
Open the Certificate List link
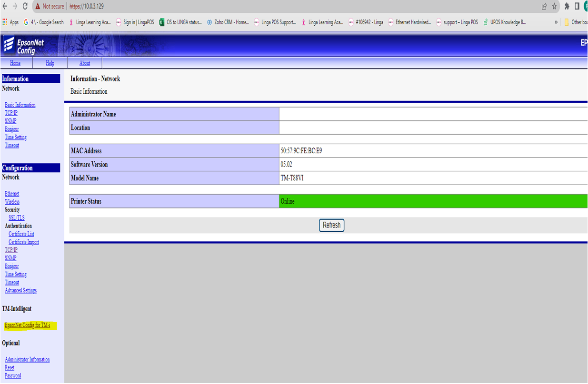point(21,234)
